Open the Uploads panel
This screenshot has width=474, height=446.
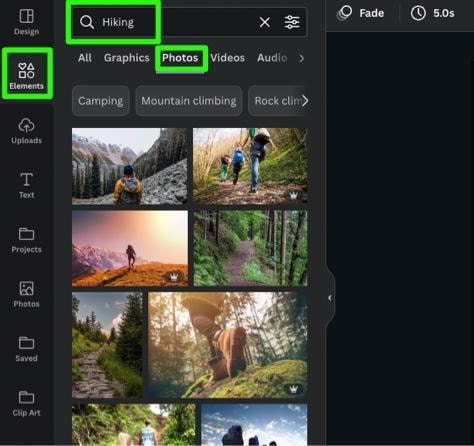26,131
